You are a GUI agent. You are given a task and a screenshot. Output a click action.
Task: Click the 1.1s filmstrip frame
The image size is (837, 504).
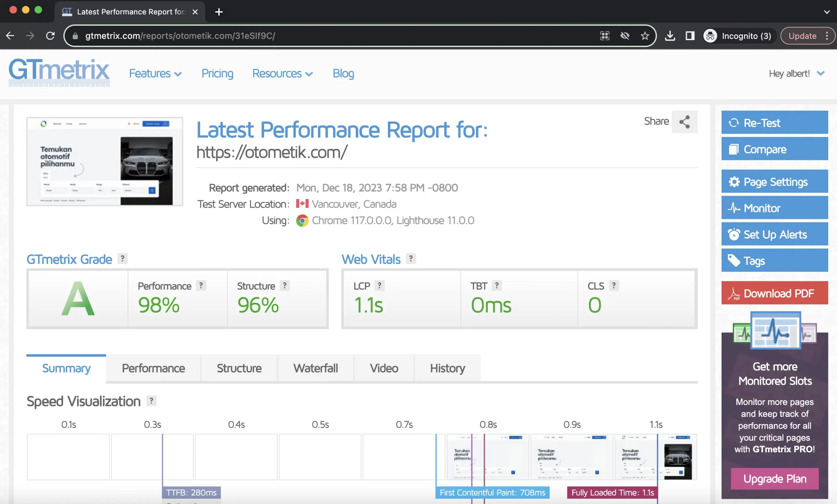point(656,457)
